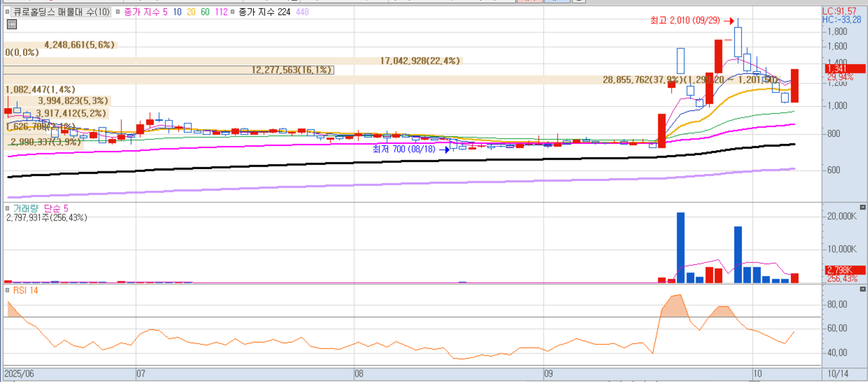Click the 1,600 price axis label
Image resolution: width=868 pixels, height=382 pixels.
coord(837,46)
